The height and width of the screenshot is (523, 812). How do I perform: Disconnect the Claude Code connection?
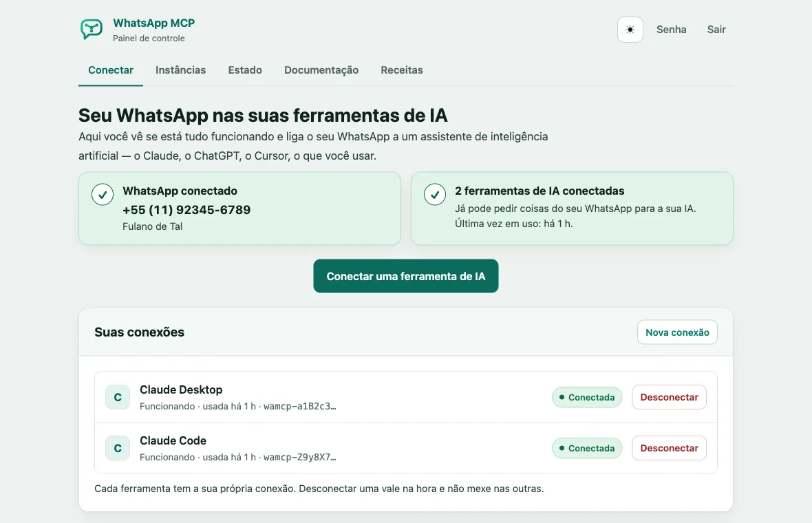pyautogui.click(x=669, y=448)
